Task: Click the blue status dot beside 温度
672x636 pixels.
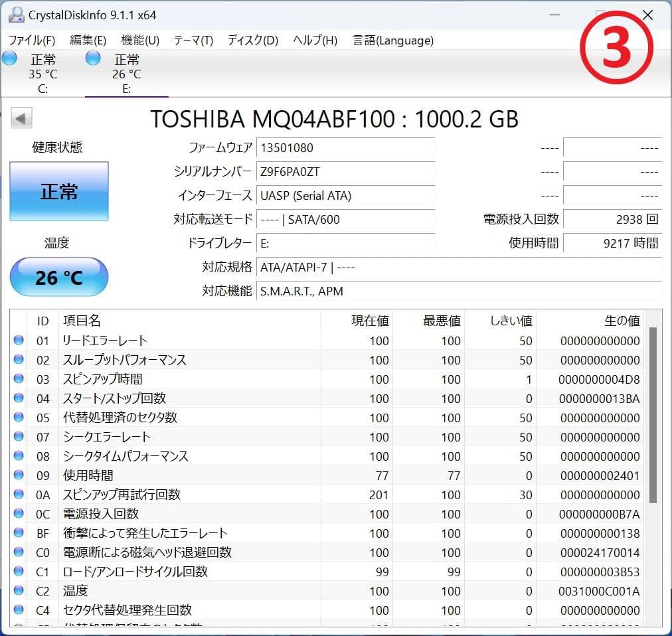Action: click(20, 591)
